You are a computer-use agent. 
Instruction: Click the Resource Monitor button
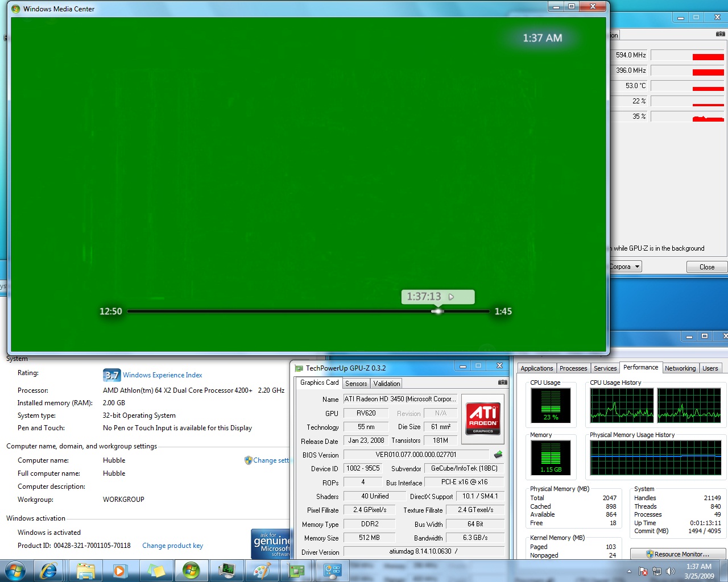coord(678,554)
